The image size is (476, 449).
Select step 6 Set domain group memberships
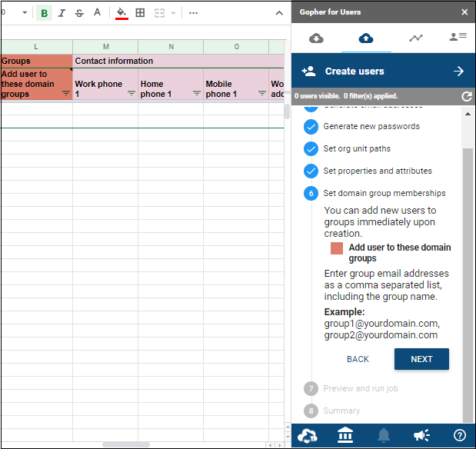384,194
